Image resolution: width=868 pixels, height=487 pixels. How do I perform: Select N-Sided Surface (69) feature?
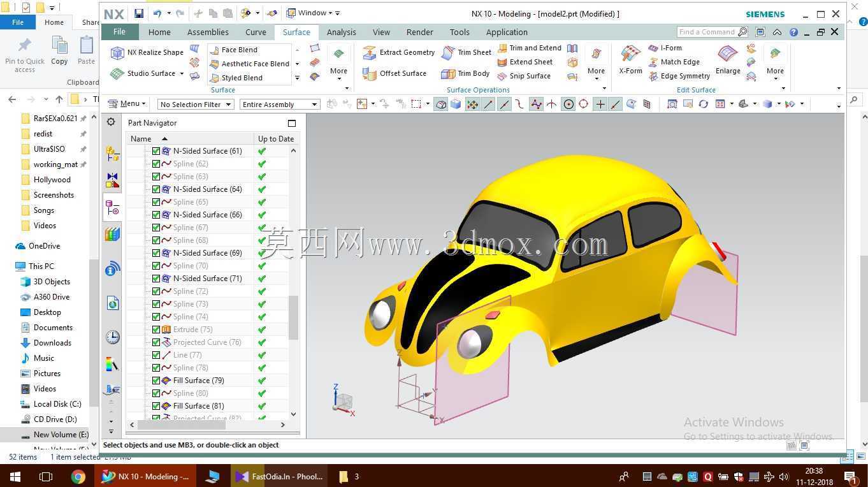(208, 253)
